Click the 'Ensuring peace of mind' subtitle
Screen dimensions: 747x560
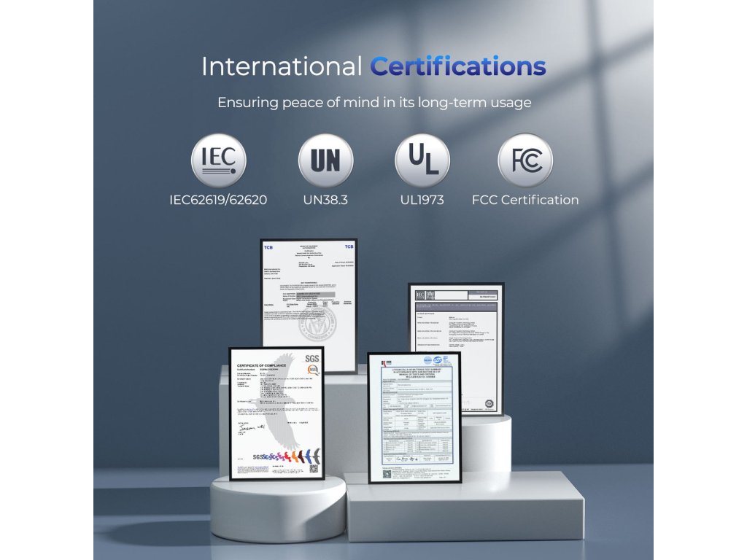[374, 102]
